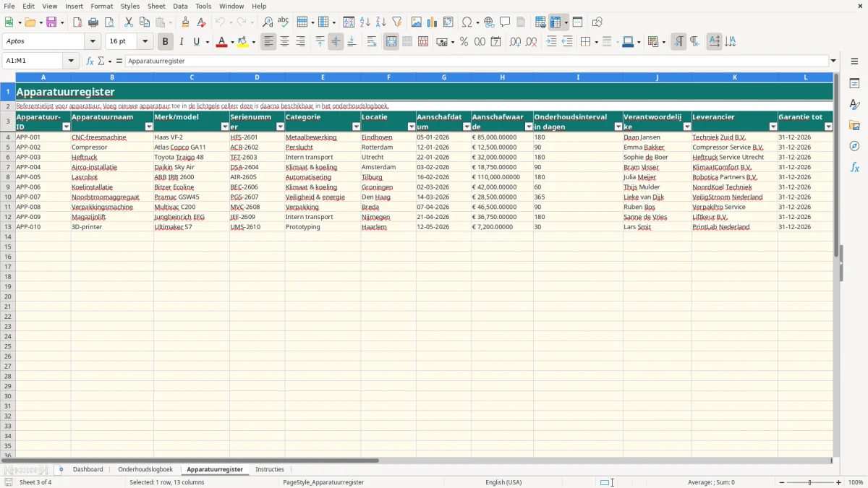The image size is (868, 488).
Task: Insert a special character
Action: point(467,22)
